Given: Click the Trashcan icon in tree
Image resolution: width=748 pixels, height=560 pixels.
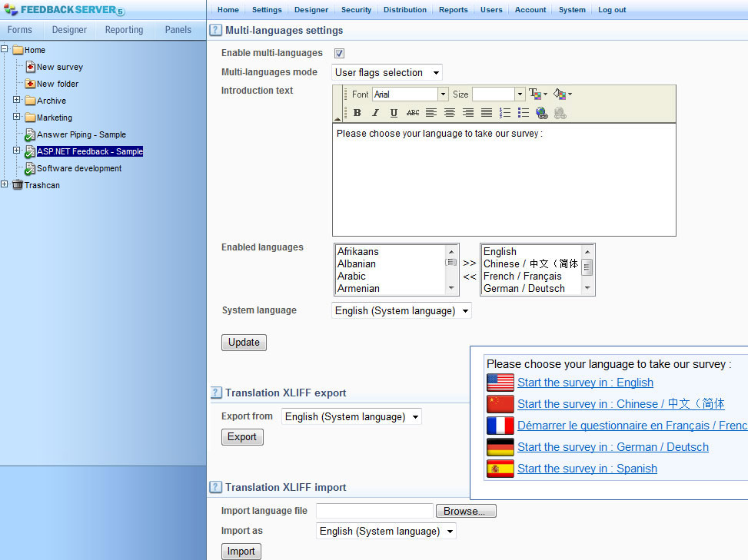Looking at the screenshot, I should tap(18, 185).
